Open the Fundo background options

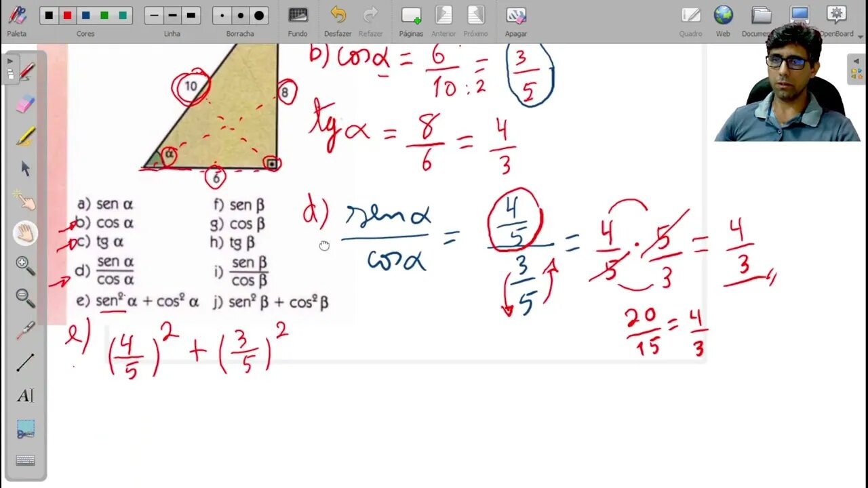click(298, 20)
